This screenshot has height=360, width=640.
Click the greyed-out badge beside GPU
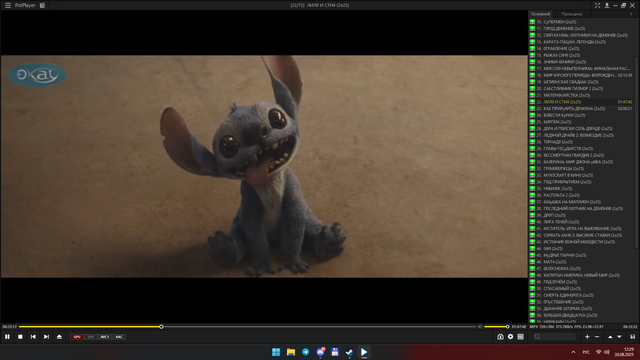[91, 337]
